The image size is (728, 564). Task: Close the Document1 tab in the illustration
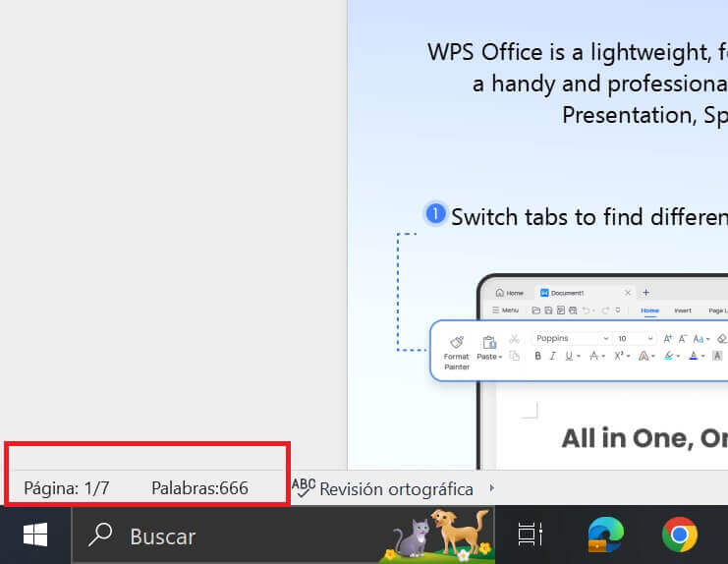(x=628, y=293)
